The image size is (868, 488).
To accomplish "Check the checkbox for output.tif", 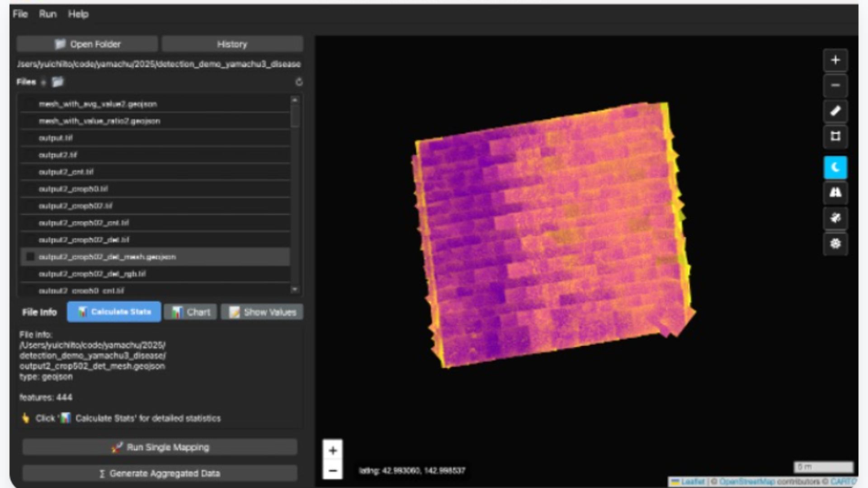I will click(x=30, y=138).
